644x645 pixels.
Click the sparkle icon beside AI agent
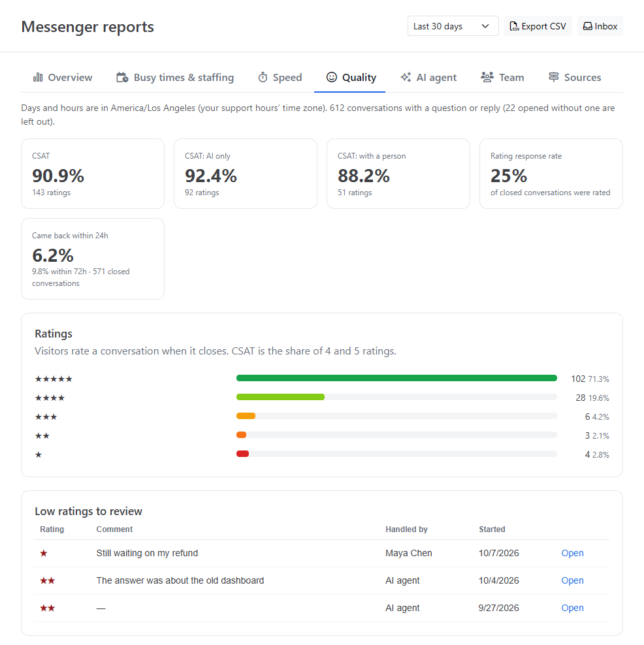tap(406, 77)
